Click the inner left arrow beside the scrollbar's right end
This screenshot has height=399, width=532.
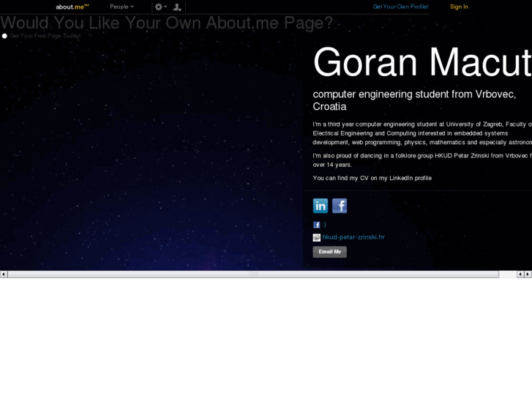click(x=520, y=274)
